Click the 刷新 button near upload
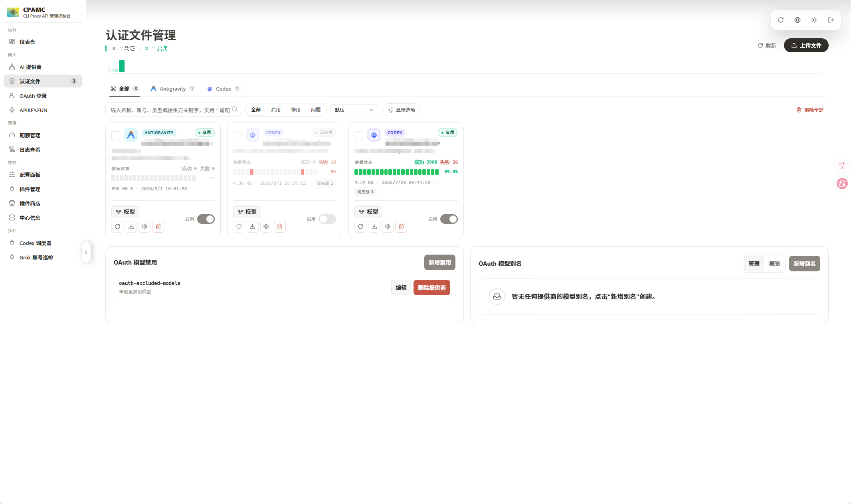Viewport: 851px width, 504px height. [767, 45]
